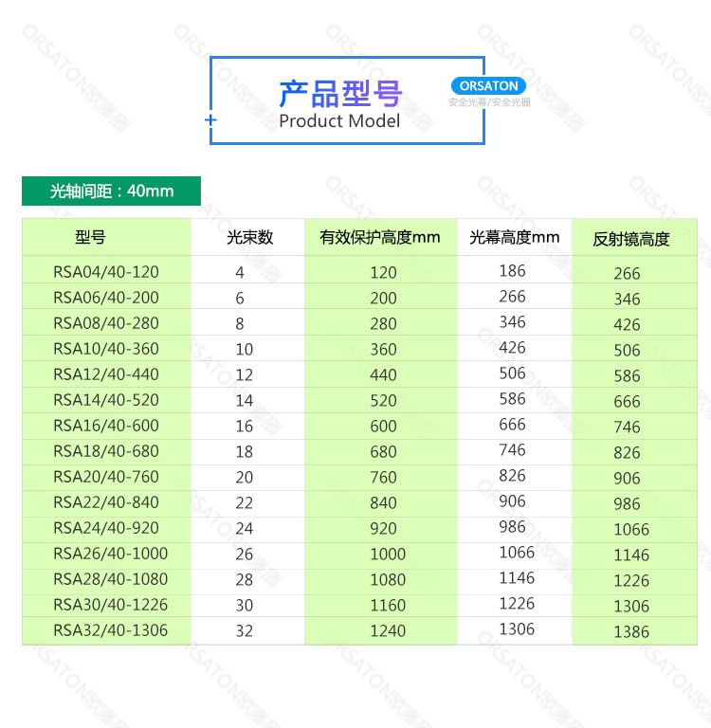
Task: Click the RSA32/40-1306 model cell
Action: pos(110,630)
